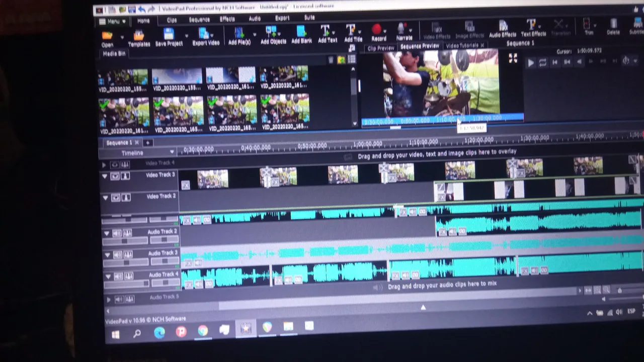Open the Timeline mode dropdown
The height and width of the screenshot is (362, 644).
pyautogui.click(x=172, y=152)
